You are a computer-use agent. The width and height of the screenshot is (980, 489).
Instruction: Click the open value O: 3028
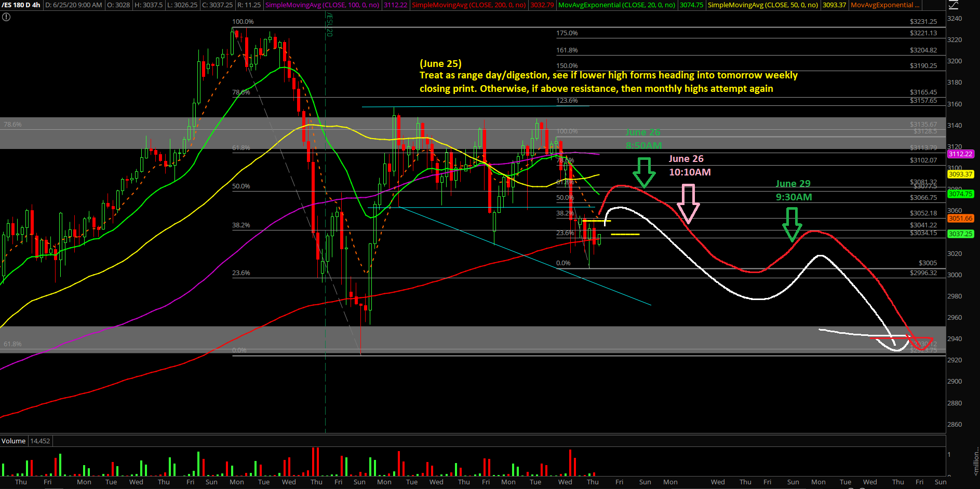[x=118, y=5]
